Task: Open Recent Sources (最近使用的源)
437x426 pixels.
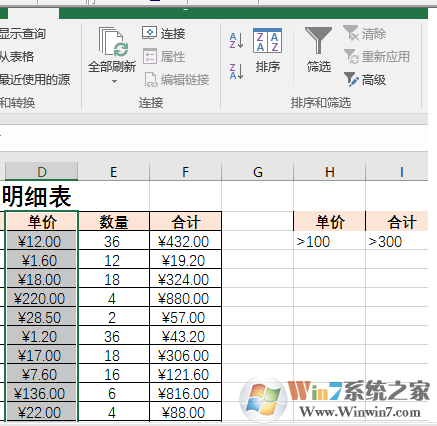Action: [35, 80]
